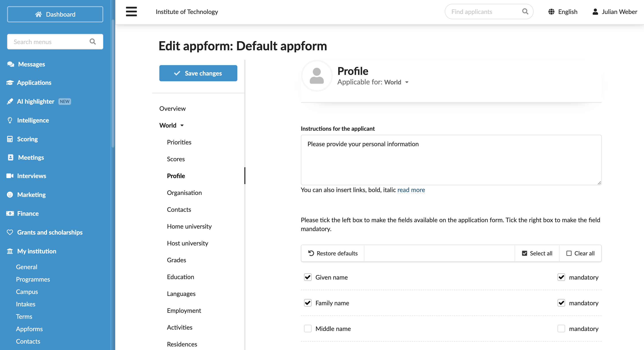Viewport: 644px width, 350px height.
Task: Click the NEW badge beside AI highlighter
Action: [64, 101]
